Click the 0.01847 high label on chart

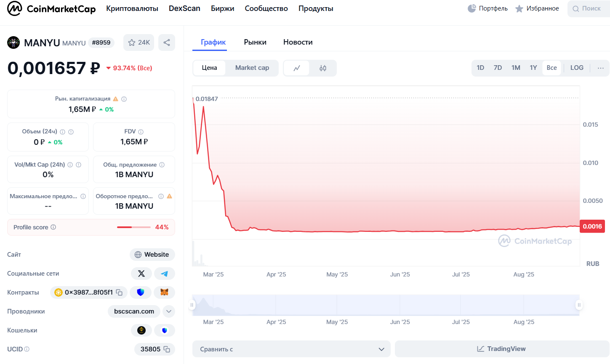[207, 99]
